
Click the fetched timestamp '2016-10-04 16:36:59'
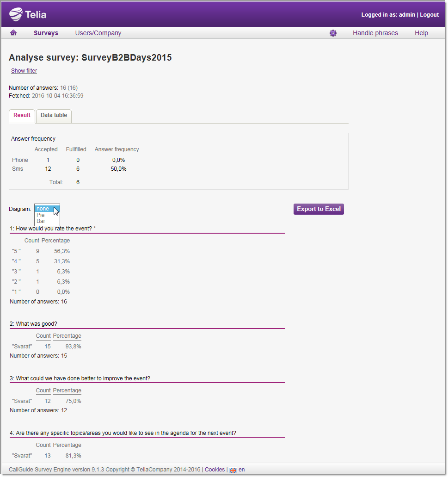(x=57, y=96)
